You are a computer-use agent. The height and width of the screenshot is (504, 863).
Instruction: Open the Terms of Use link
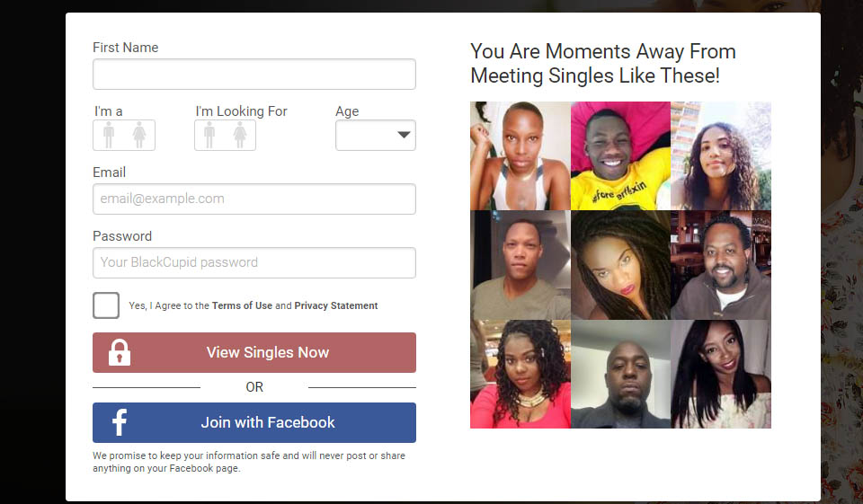[242, 305]
